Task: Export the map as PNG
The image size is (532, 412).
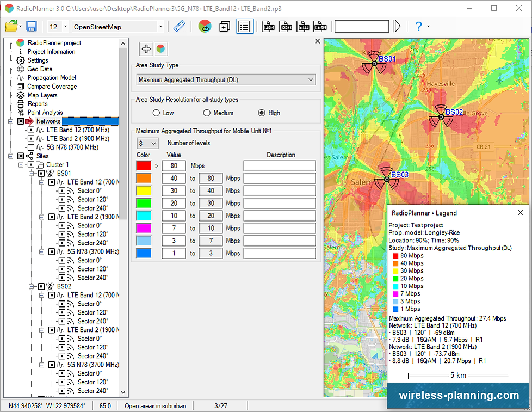Action: [x=268, y=26]
